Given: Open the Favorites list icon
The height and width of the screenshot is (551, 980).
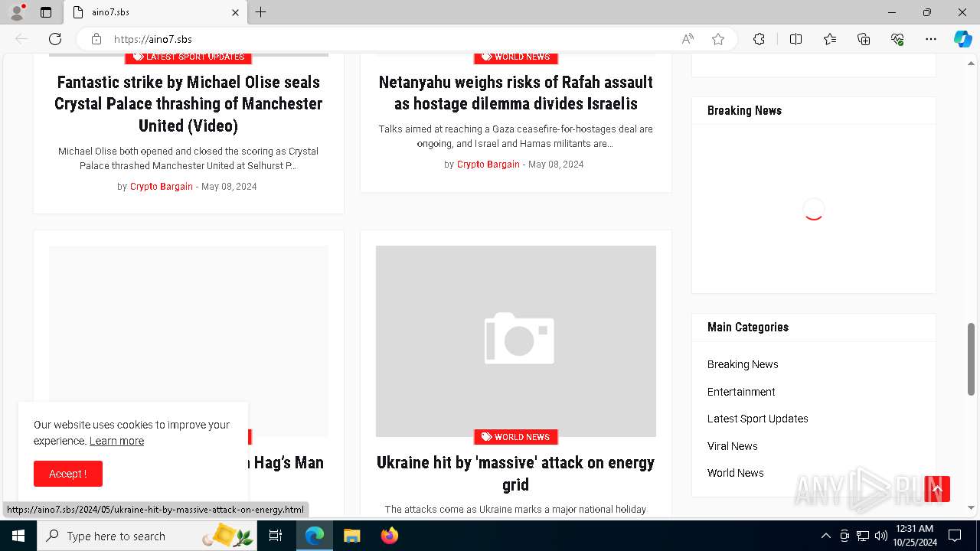Looking at the screenshot, I should click(830, 39).
